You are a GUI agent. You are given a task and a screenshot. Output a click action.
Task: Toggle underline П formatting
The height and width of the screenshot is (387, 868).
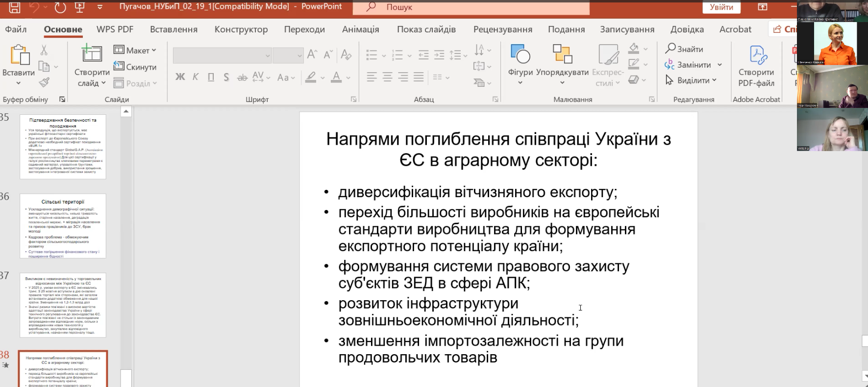pos(211,77)
